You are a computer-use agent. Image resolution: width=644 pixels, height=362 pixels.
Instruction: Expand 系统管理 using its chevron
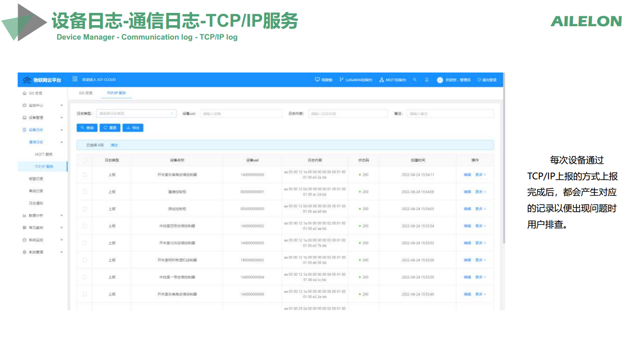tap(62, 252)
